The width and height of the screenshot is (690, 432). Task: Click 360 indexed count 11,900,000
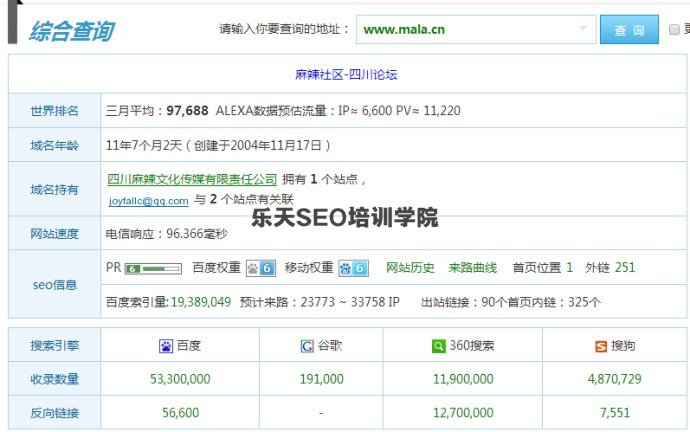pyautogui.click(x=463, y=379)
